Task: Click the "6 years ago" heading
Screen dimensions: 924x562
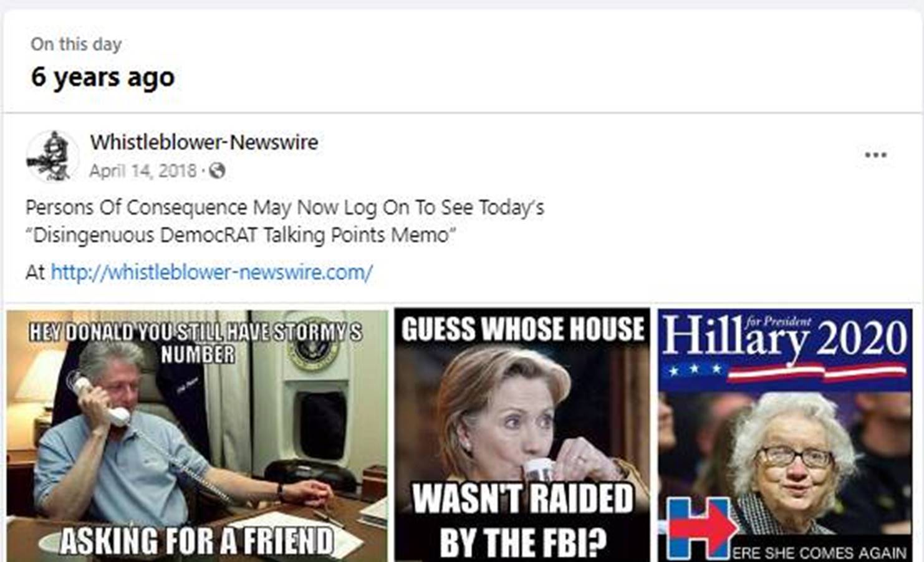Action: (103, 77)
